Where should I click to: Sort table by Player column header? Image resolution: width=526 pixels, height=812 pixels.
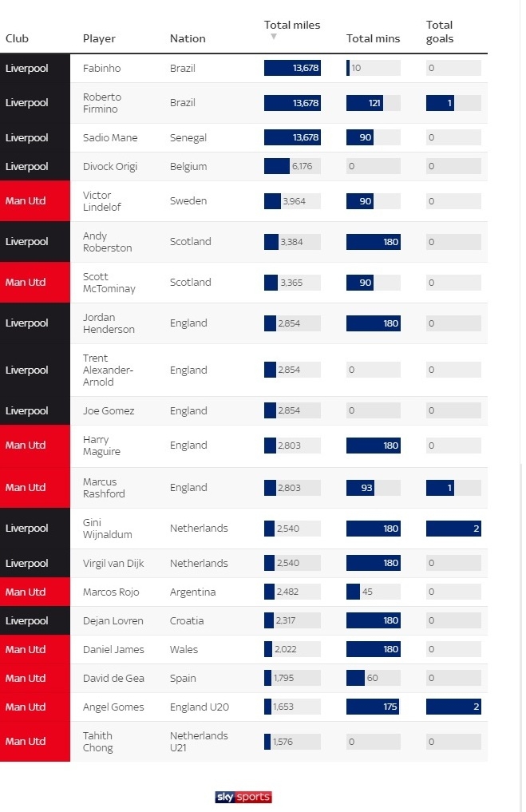coord(99,38)
